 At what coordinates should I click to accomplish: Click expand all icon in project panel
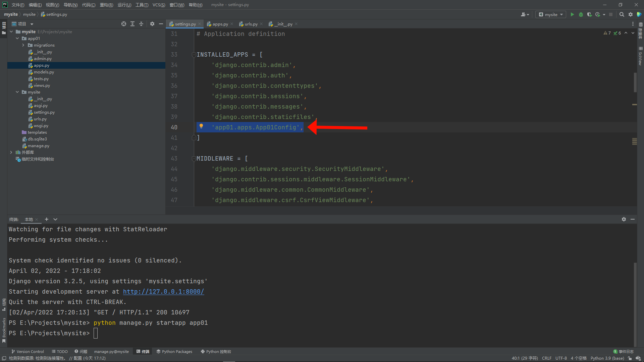(x=132, y=24)
